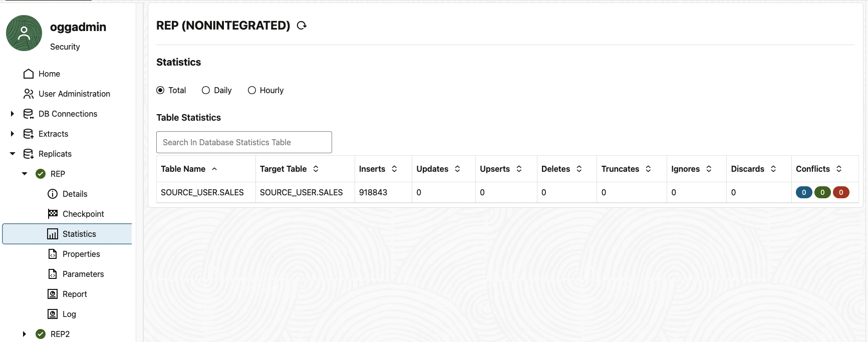
Task: Open the oggadmin user avatar
Action: [24, 33]
